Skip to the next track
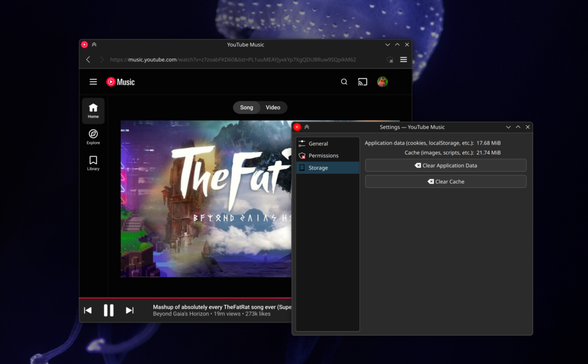The image size is (588, 364). [x=130, y=311]
